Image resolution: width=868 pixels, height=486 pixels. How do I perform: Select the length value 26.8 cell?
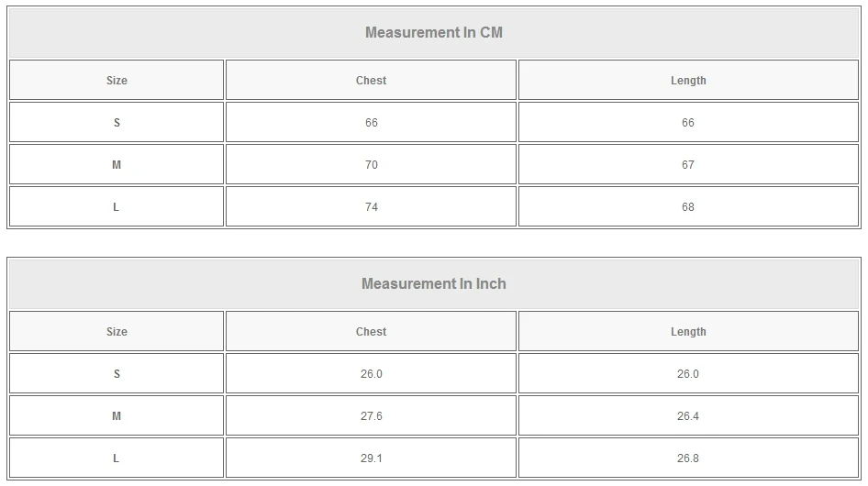pyautogui.click(x=688, y=458)
